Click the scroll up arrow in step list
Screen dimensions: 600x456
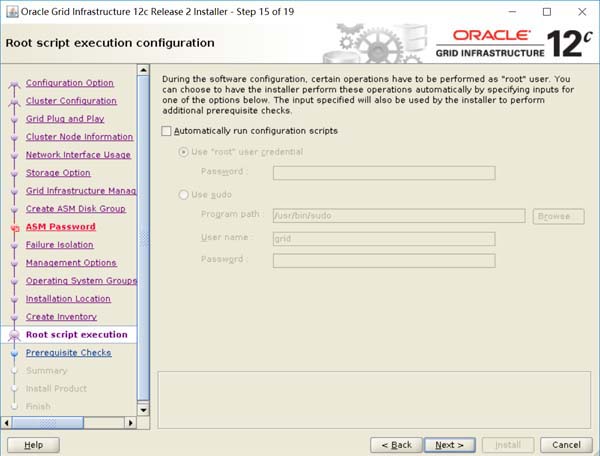pos(143,70)
